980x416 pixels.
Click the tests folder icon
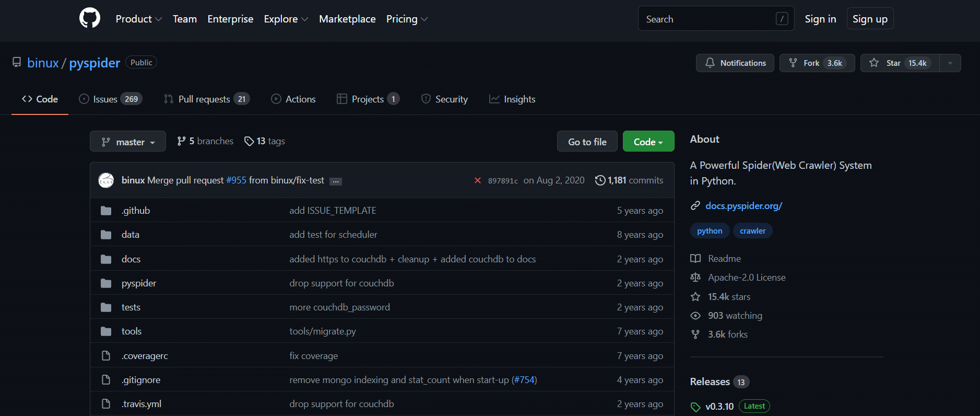pos(106,307)
